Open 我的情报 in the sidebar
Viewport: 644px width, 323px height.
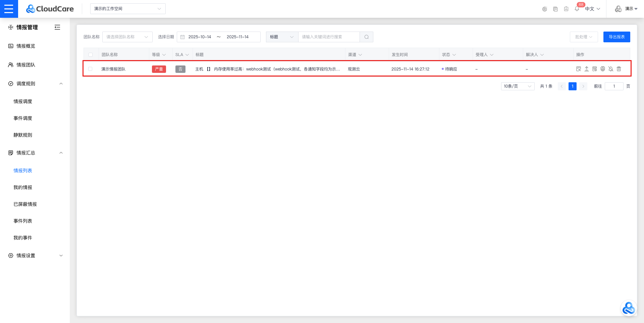pyautogui.click(x=23, y=187)
